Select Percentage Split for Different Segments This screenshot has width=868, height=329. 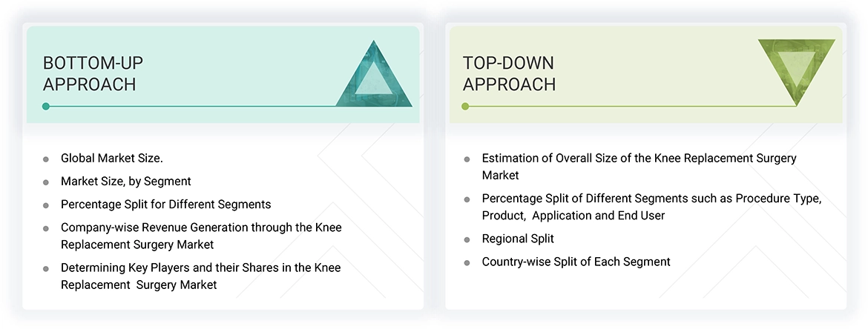tap(165, 204)
